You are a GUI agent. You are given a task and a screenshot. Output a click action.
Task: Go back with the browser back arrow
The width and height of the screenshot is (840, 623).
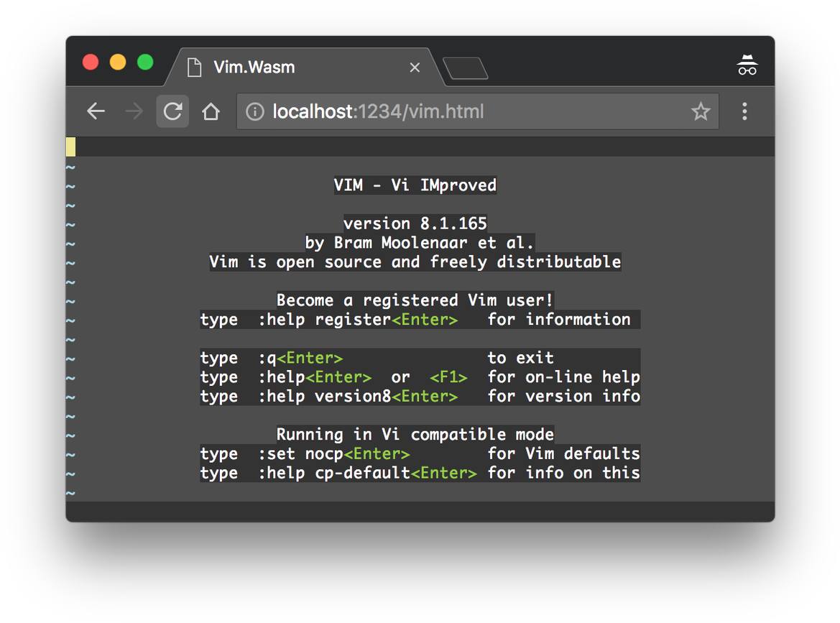[96, 111]
